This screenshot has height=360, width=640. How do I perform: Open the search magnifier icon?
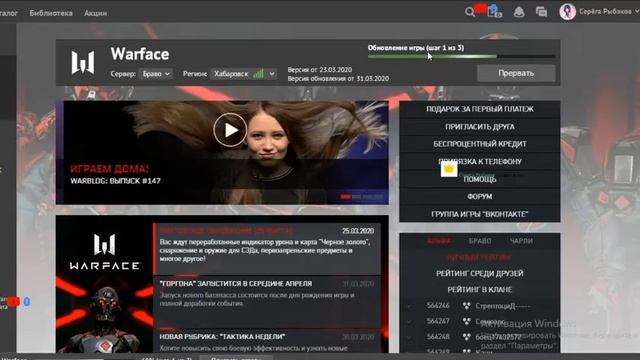coord(470,12)
